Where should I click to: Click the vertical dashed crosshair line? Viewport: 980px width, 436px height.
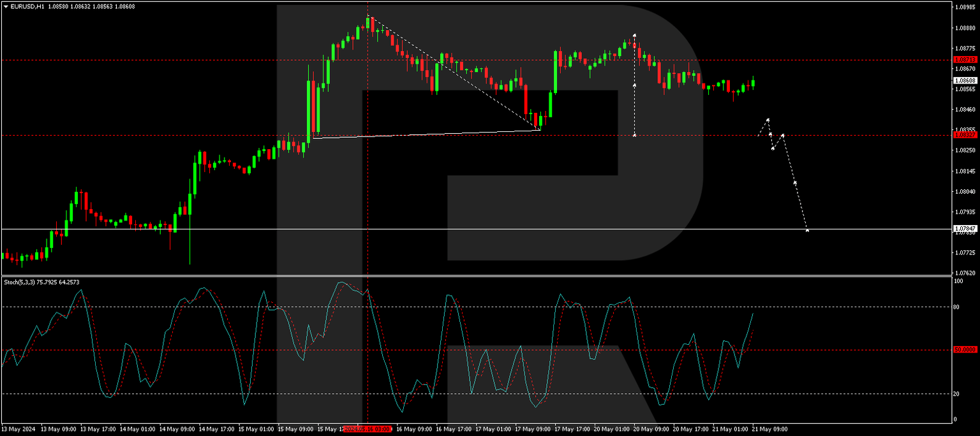click(x=367, y=191)
